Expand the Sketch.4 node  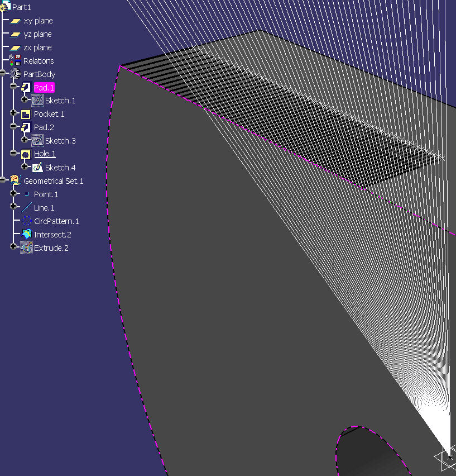click(25, 166)
